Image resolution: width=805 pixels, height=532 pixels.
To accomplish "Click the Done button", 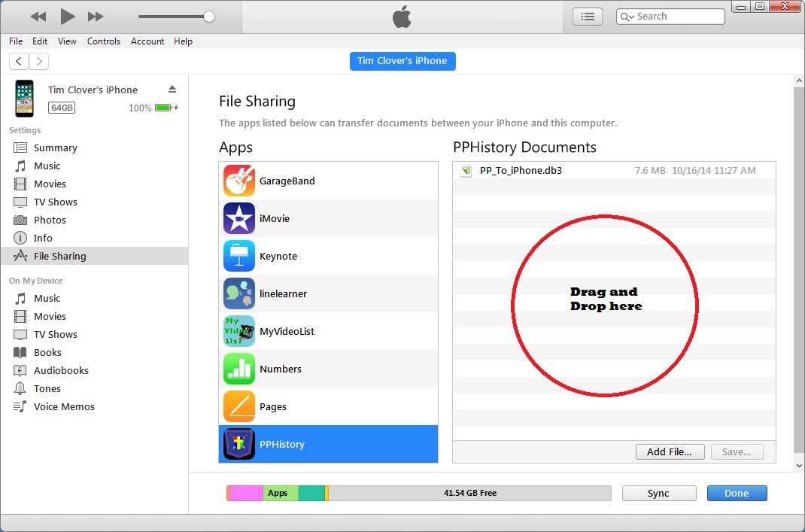I will (737, 494).
